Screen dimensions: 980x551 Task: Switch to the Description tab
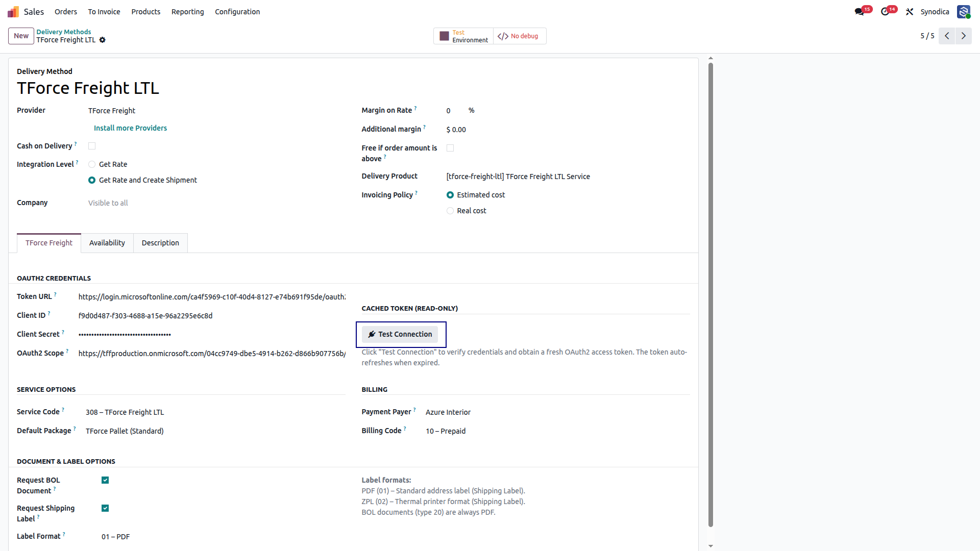click(160, 243)
